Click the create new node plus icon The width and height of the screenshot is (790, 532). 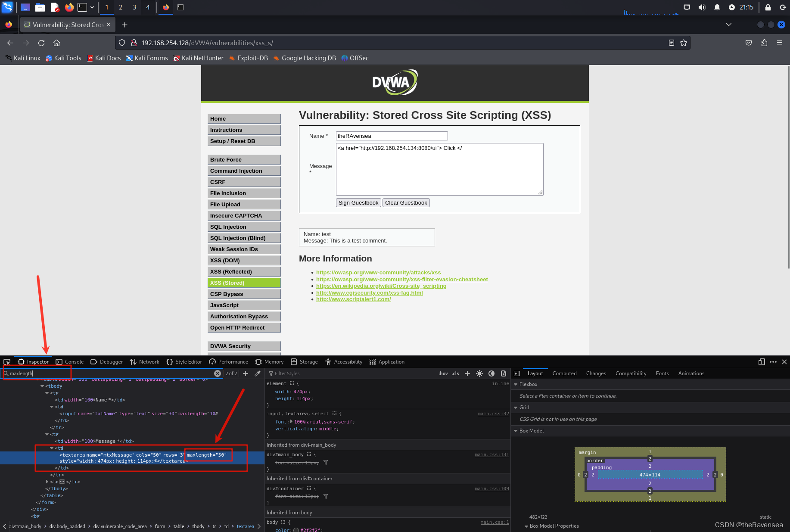click(246, 373)
